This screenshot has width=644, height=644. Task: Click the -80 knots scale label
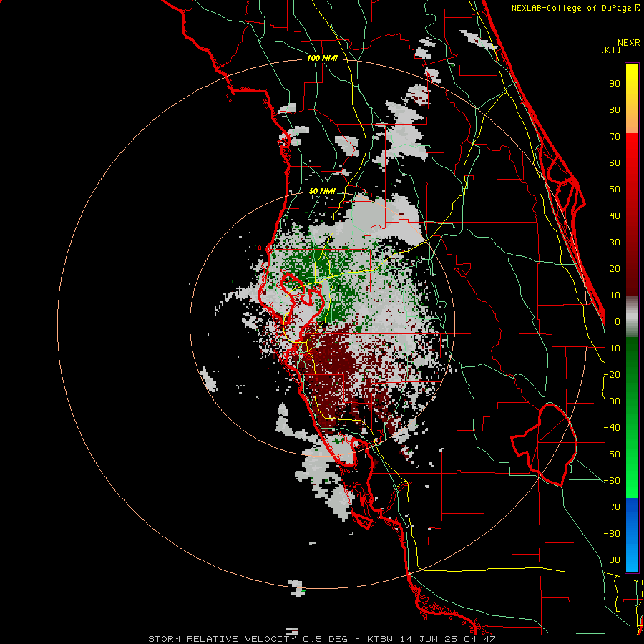pos(613,534)
